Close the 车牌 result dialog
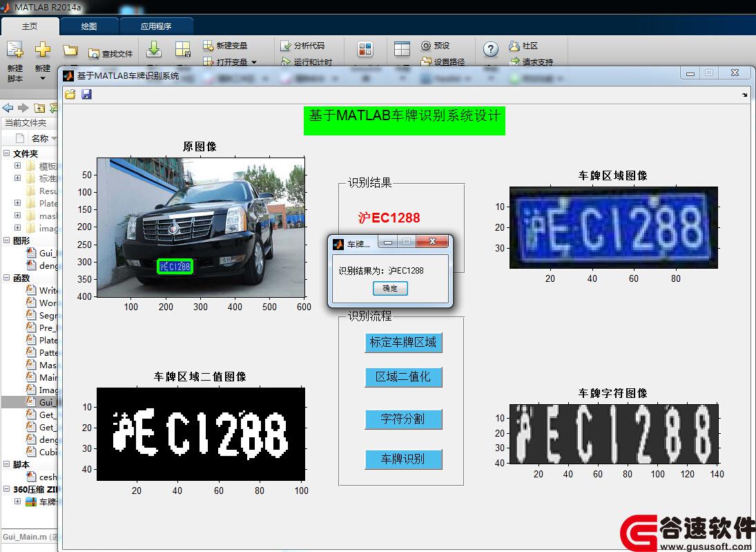The width and height of the screenshot is (756, 552). [x=432, y=241]
